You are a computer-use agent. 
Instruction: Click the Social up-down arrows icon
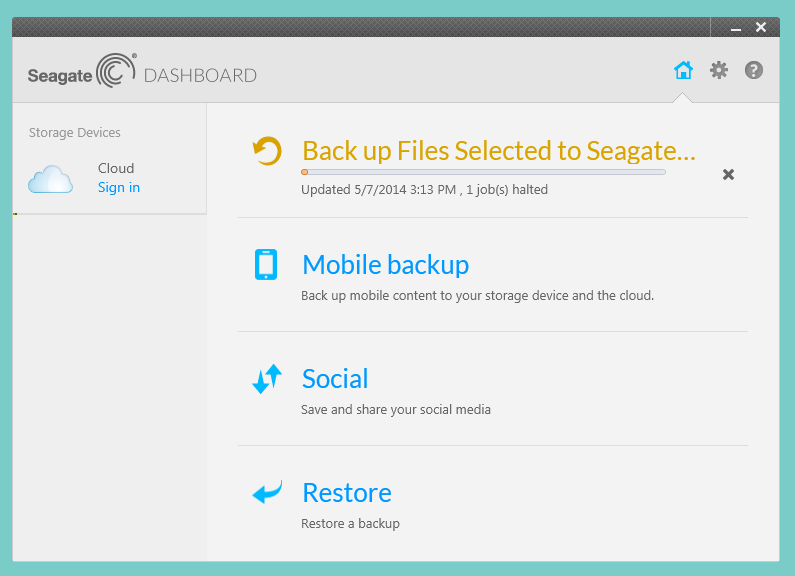point(266,379)
